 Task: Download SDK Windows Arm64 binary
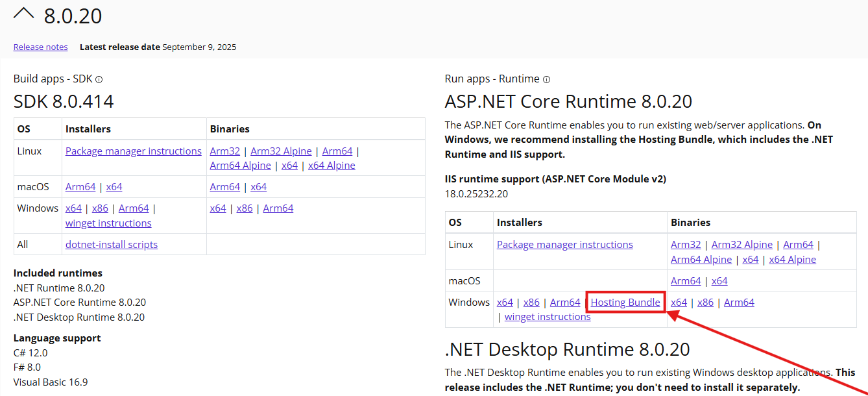point(278,208)
